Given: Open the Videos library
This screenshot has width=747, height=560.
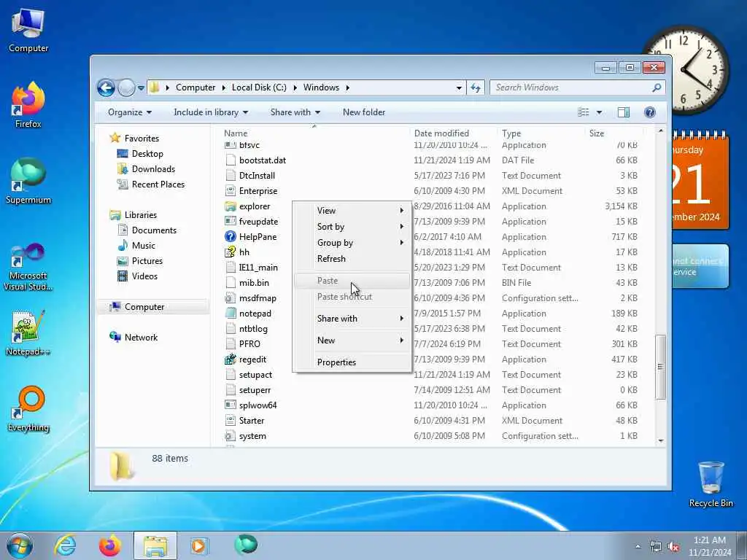Looking at the screenshot, I should pos(144,276).
